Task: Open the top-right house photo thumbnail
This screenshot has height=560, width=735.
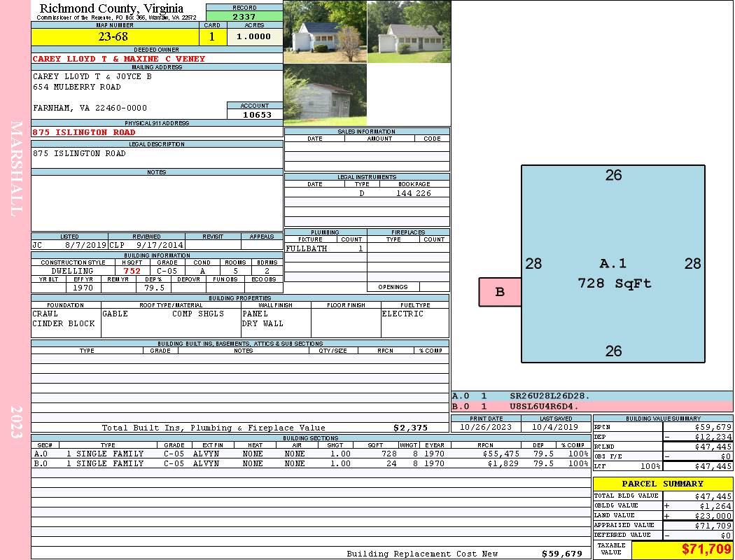Action: [408, 32]
